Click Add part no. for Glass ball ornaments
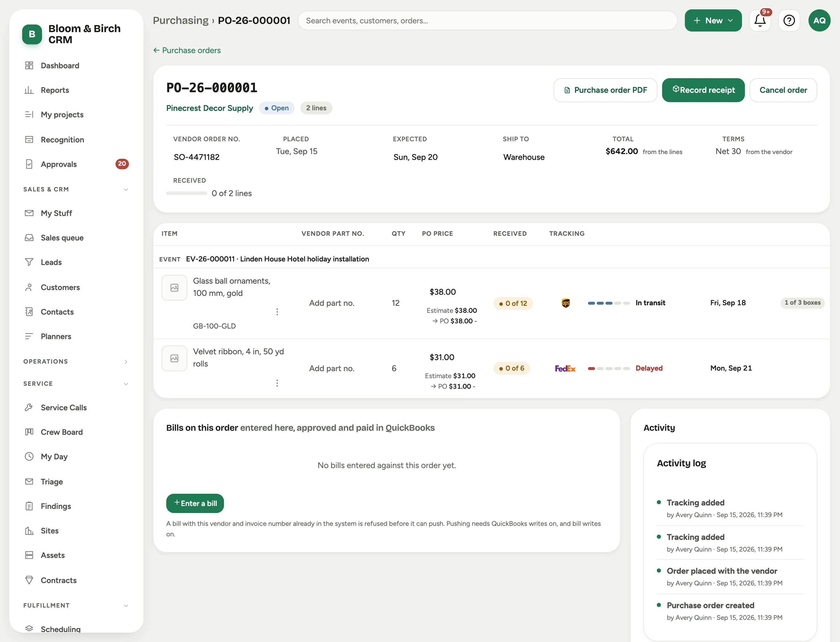The image size is (840, 642). coord(332,303)
